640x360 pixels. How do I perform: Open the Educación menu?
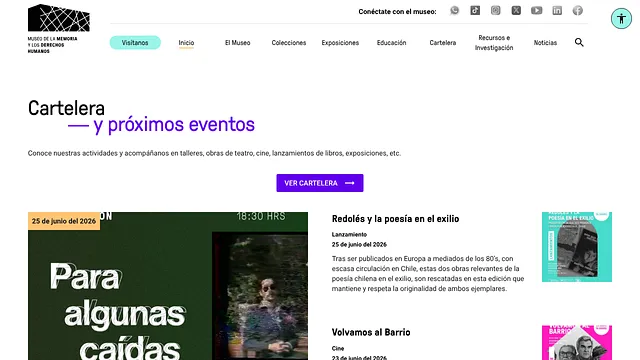391,42
